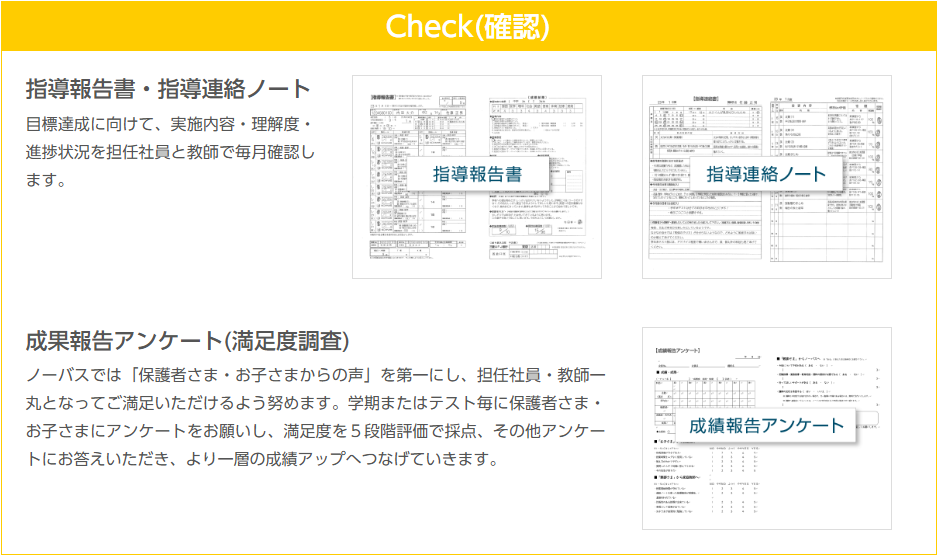This screenshot has height=555, width=938.
Task: Click the 指導報告書 label overlay
Action: tap(477, 174)
